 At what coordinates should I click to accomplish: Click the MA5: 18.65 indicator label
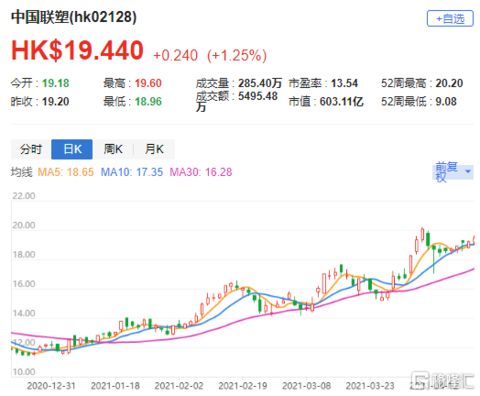[66, 172]
